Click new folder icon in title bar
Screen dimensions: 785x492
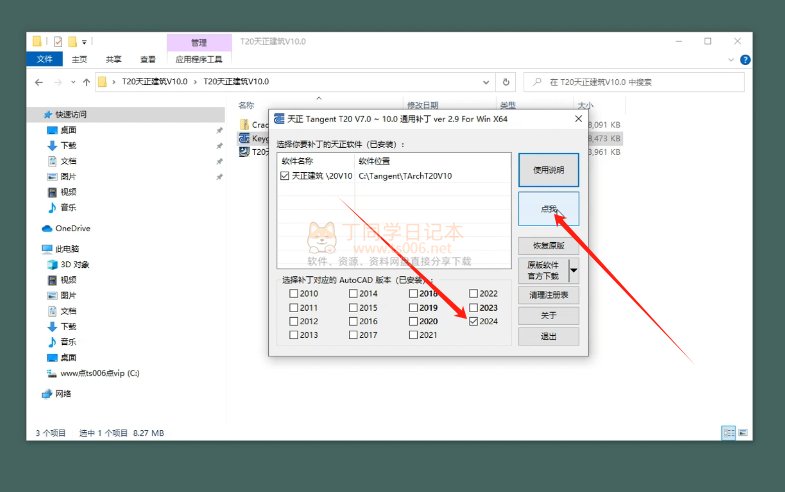(x=72, y=42)
